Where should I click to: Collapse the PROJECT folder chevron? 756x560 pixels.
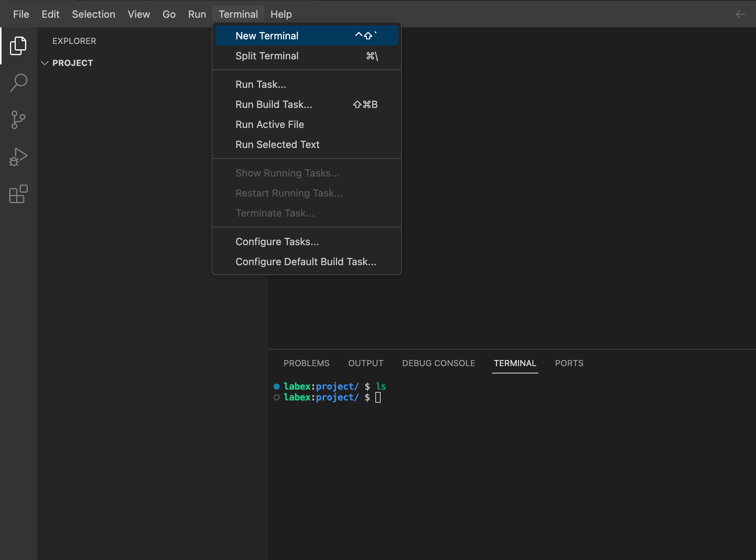click(45, 63)
